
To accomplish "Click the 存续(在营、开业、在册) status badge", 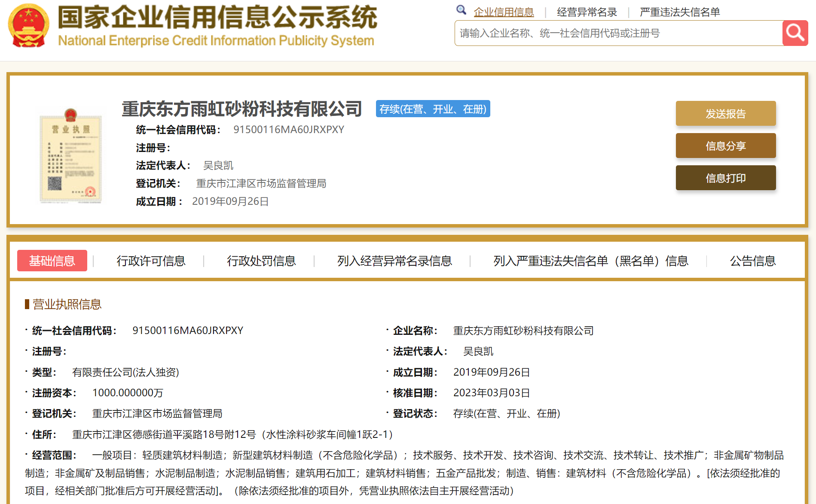I will click(433, 109).
